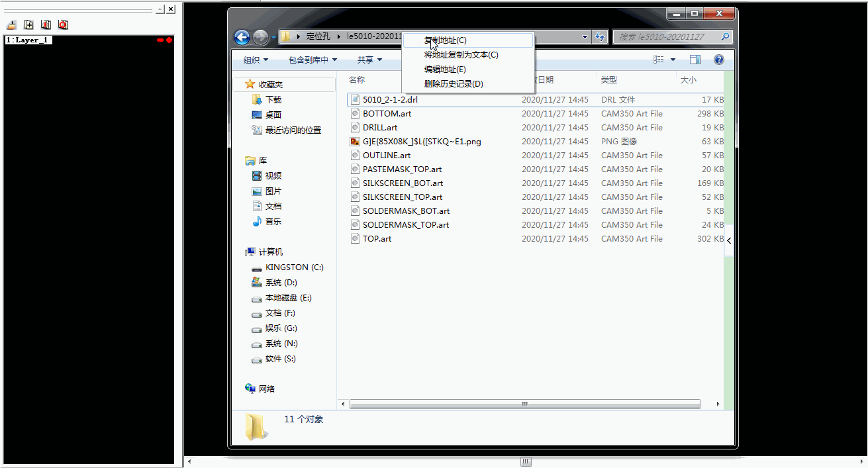Click the red circle layer toolbar icon
This screenshot has width=868, height=468.
[x=63, y=24]
